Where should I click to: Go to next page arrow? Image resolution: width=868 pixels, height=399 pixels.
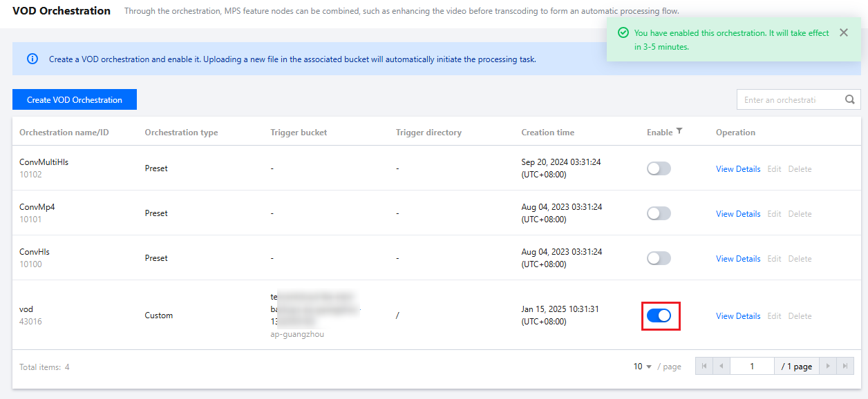pos(828,367)
